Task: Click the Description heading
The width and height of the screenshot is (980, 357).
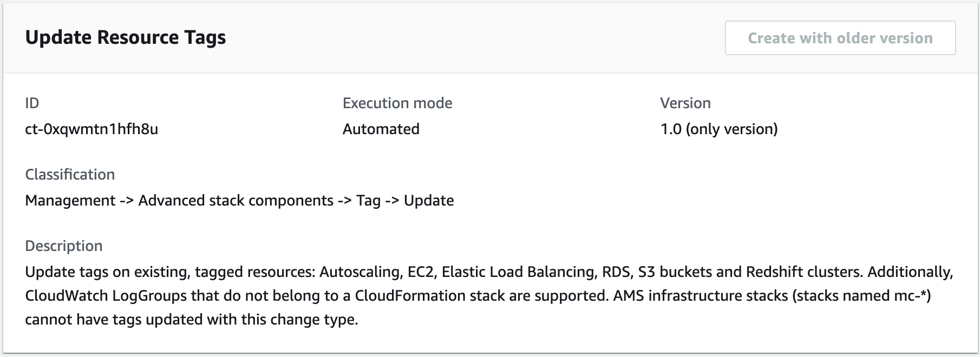Action: click(x=63, y=246)
